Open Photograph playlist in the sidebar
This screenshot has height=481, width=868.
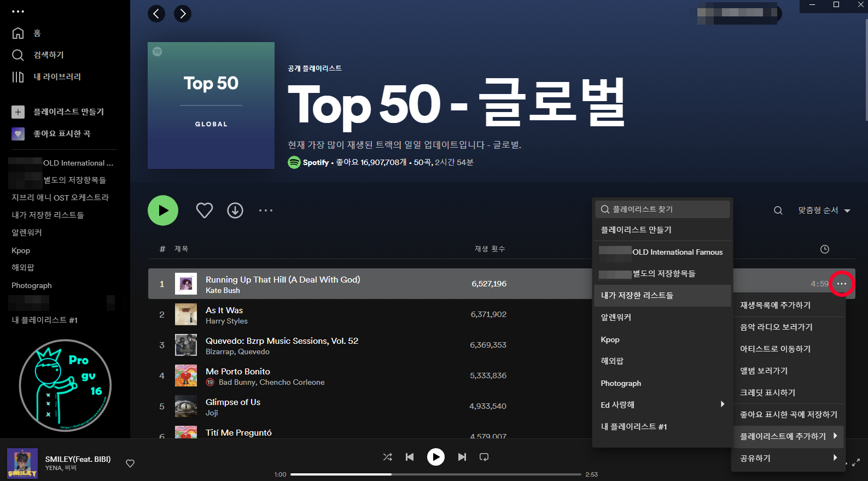pyautogui.click(x=32, y=285)
